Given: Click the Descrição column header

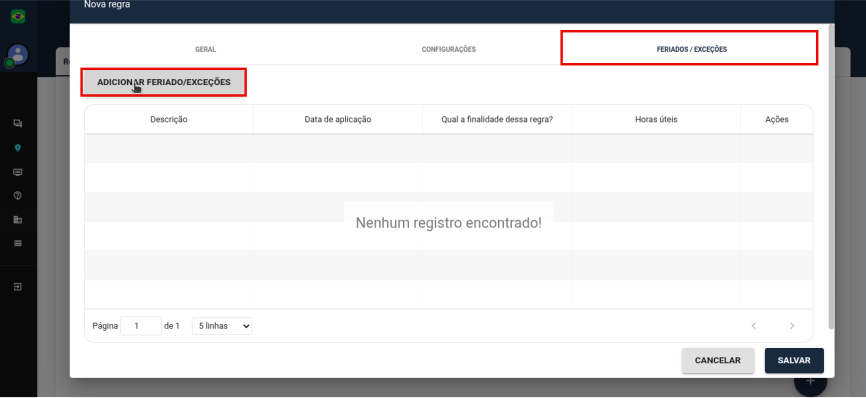Looking at the screenshot, I should point(169,119).
